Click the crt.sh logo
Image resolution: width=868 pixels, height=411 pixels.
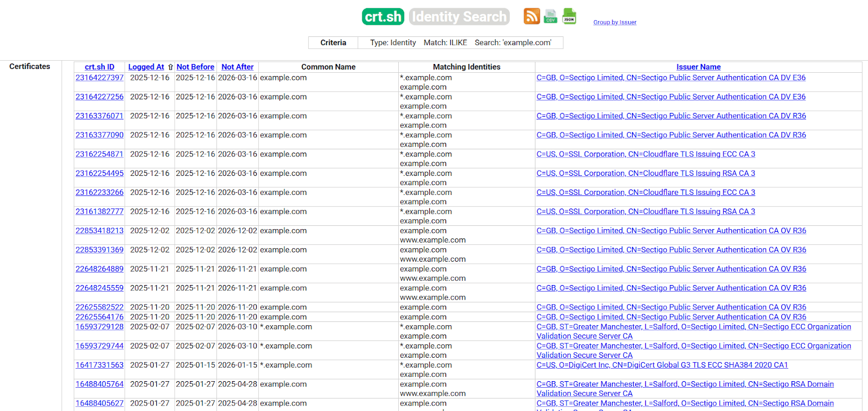(383, 16)
